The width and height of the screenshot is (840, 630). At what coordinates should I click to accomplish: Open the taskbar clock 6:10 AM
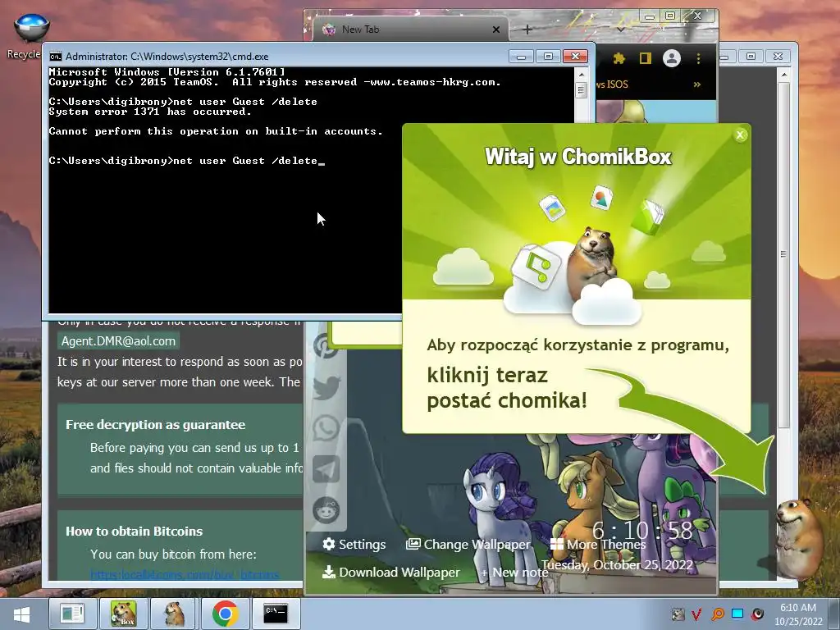point(798,614)
